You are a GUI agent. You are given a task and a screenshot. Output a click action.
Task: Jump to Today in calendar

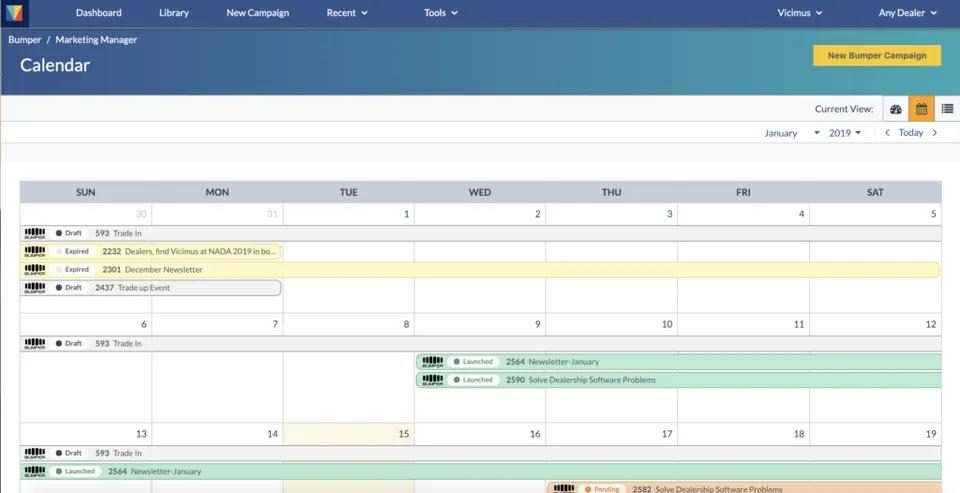(910, 133)
